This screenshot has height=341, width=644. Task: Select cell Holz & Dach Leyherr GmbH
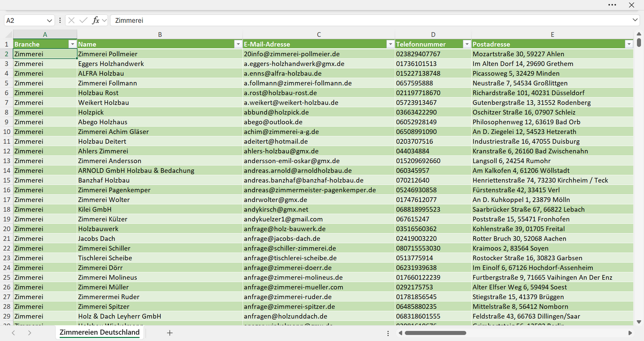coord(160,317)
